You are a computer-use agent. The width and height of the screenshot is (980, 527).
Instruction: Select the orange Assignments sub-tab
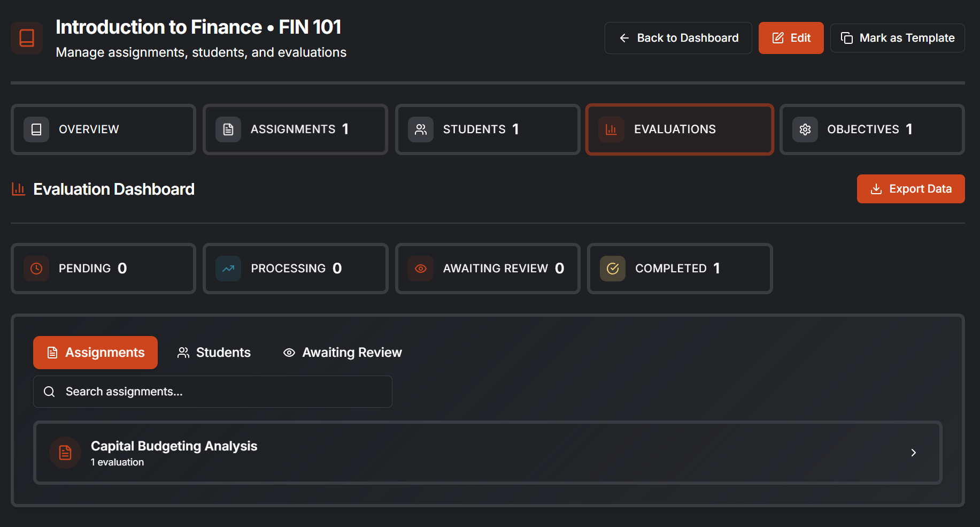(x=95, y=353)
